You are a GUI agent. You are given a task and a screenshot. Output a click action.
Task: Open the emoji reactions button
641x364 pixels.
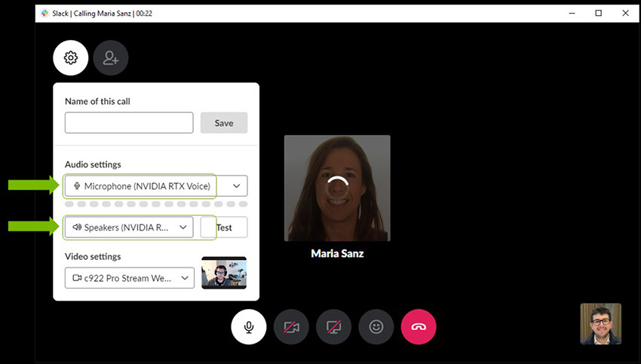[376, 327]
